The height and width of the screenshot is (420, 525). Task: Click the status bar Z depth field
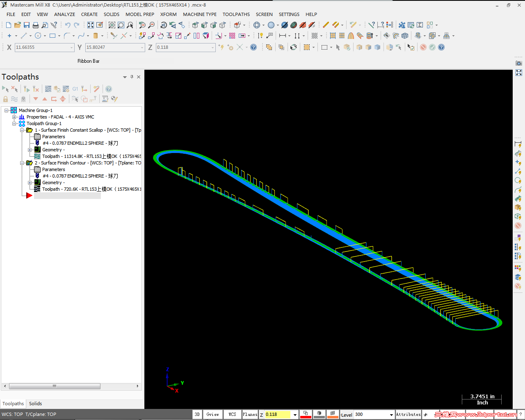pos(278,415)
